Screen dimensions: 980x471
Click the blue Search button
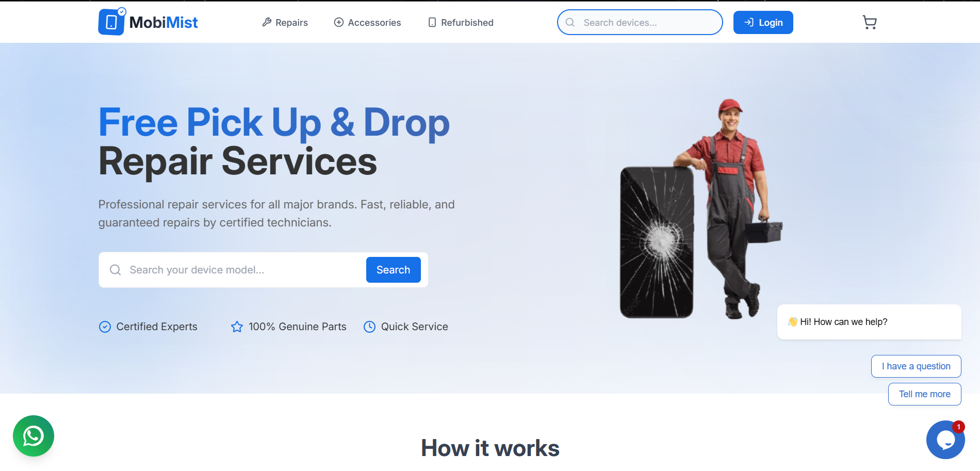pyautogui.click(x=393, y=270)
